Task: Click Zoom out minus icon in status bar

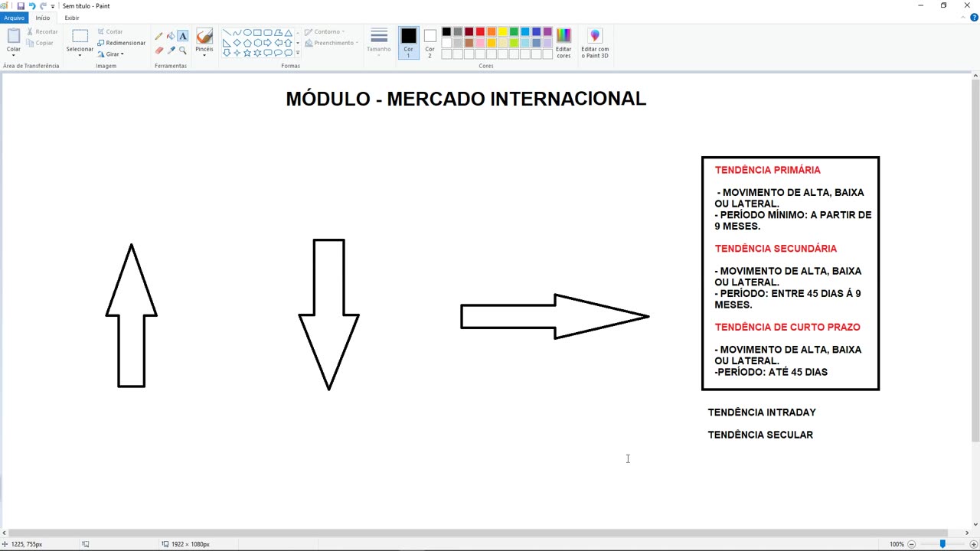Action: (911, 544)
